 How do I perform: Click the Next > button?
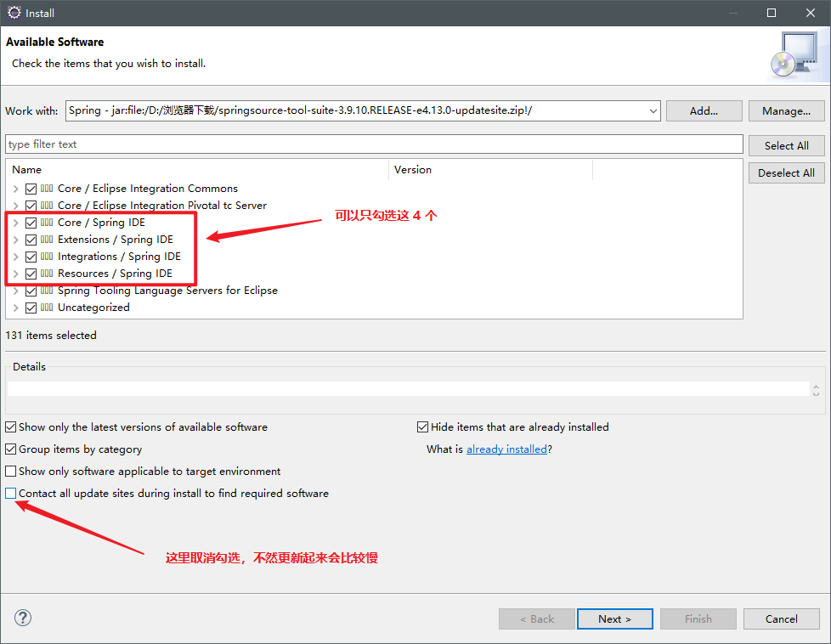615,619
